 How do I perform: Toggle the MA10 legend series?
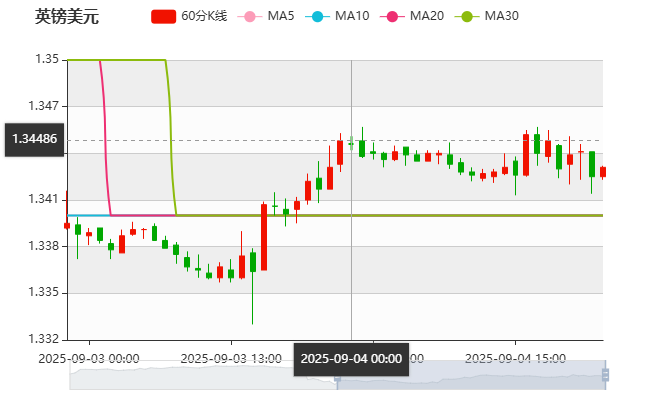point(337,16)
